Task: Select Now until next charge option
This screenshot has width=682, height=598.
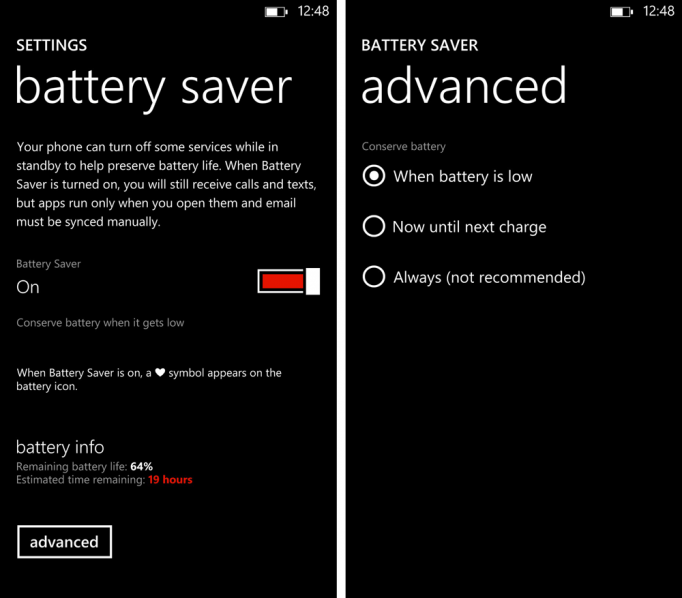Action: click(455, 227)
